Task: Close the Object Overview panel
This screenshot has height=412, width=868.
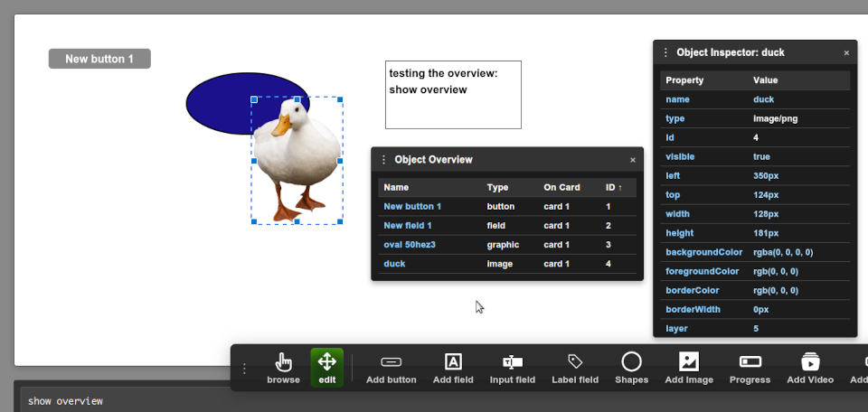Action: pyautogui.click(x=633, y=160)
